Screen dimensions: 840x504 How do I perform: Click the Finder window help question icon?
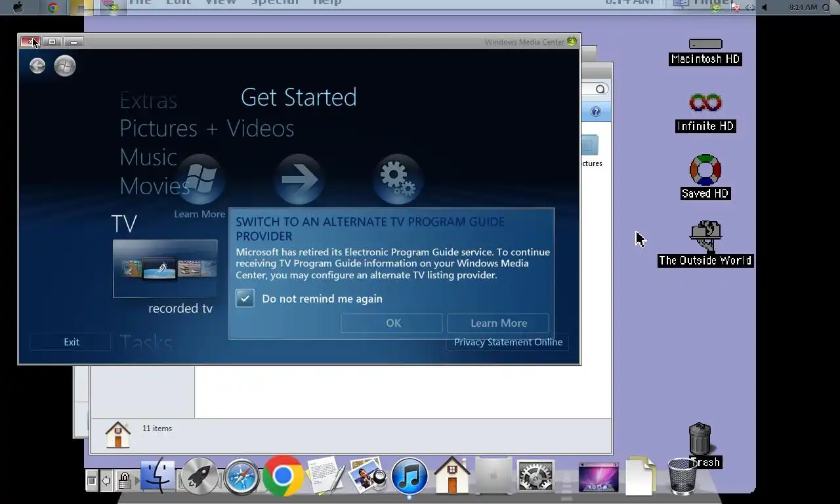click(x=596, y=112)
